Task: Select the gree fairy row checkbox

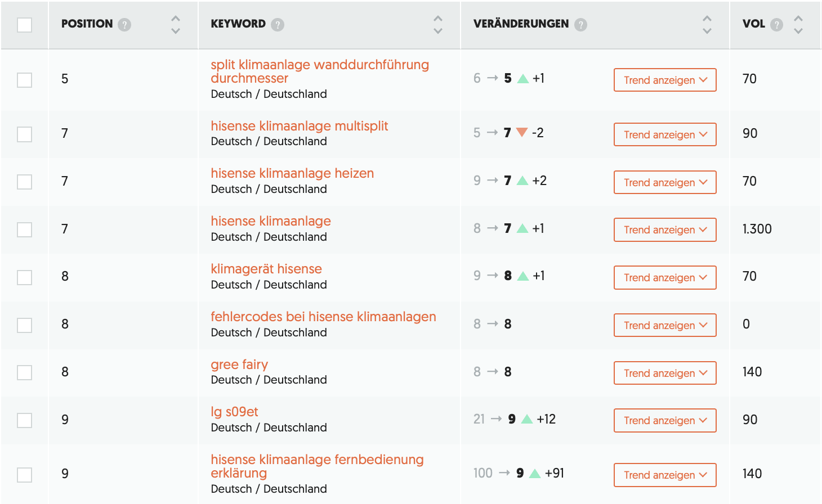Action: [x=24, y=372]
